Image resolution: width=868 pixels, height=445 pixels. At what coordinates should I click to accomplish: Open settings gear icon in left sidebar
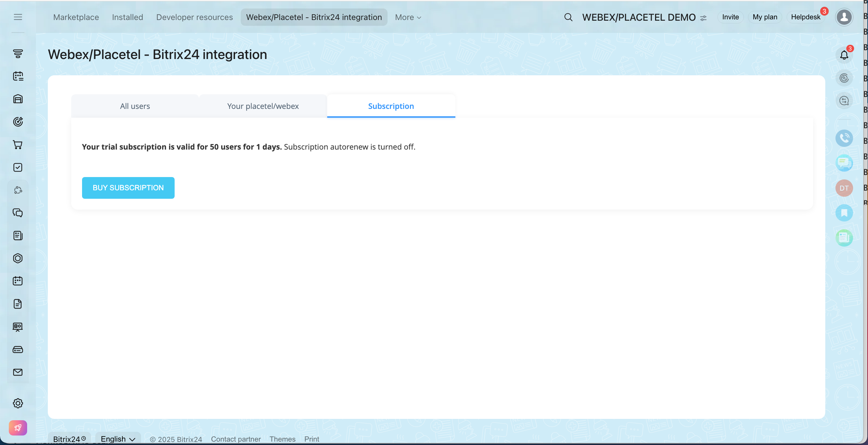[x=18, y=403]
